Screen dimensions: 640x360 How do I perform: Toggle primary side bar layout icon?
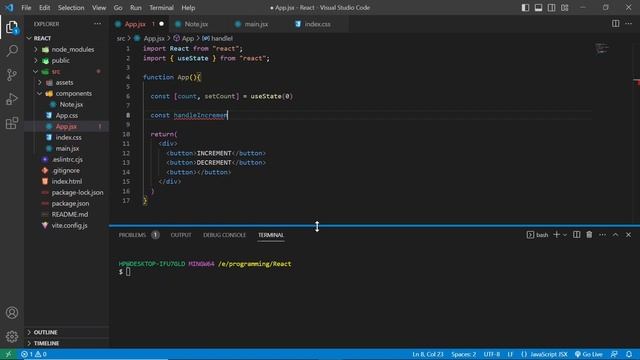[525, 7]
